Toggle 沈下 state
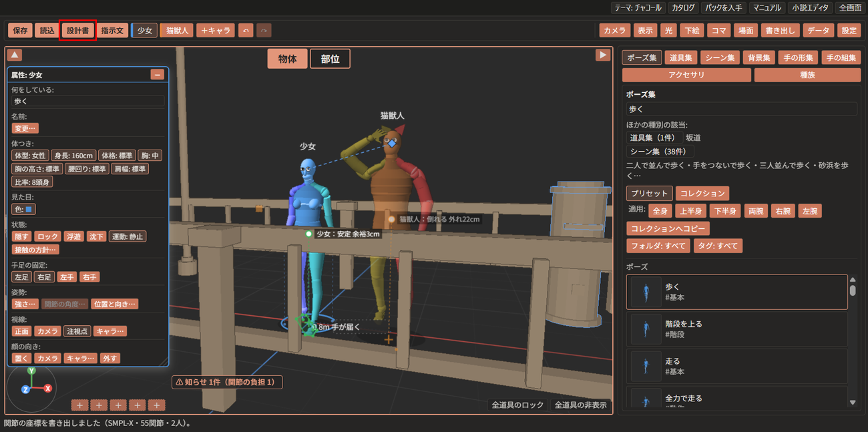The height and width of the screenshot is (432, 868). (x=97, y=236)
